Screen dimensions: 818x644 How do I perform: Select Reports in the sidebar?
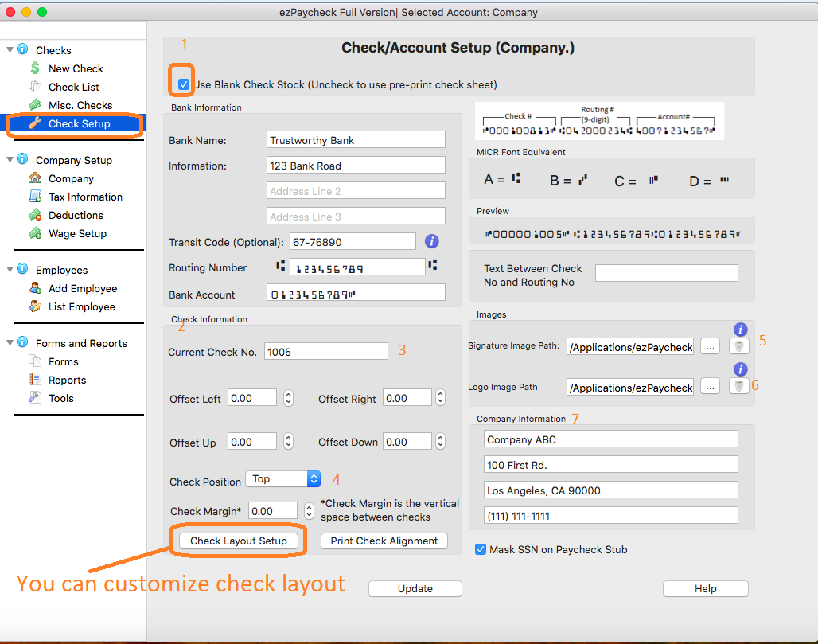click(67, 380)
